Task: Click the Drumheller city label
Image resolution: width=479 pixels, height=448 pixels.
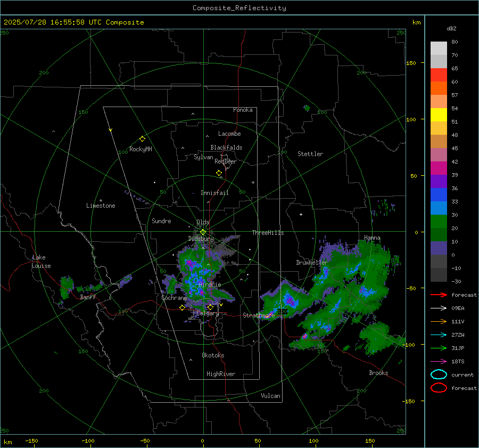Action: (x=311, y=263)
